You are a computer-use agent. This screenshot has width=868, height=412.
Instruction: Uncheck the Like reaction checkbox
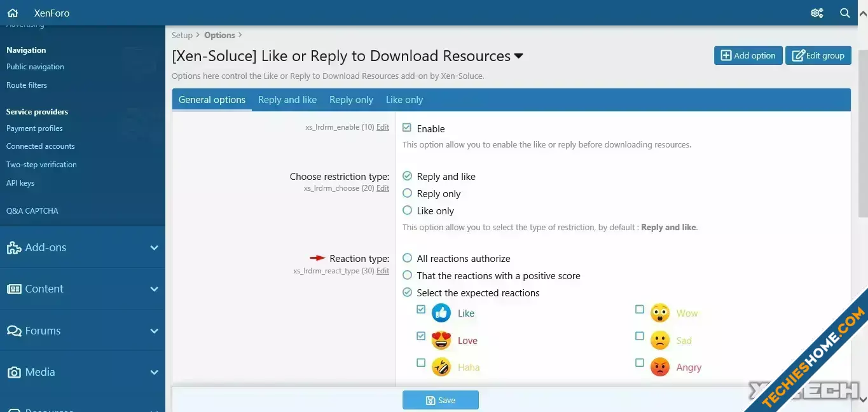(421, 309)
